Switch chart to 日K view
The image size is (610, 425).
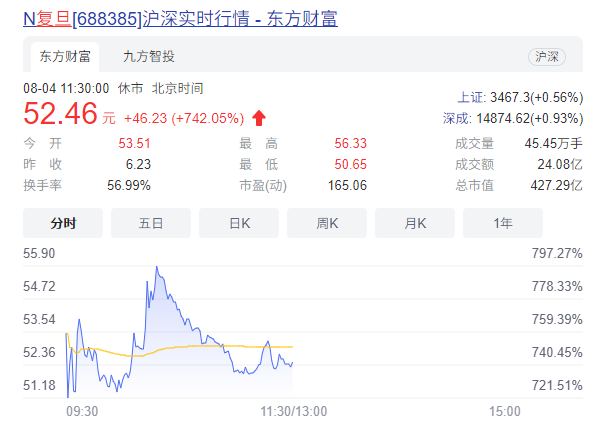click(x=239, y=223)
